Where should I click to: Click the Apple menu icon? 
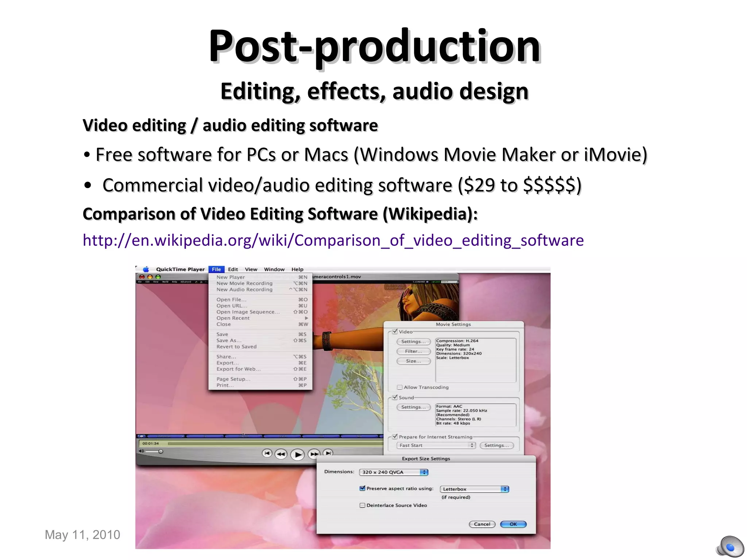click(x=146, y=269)
